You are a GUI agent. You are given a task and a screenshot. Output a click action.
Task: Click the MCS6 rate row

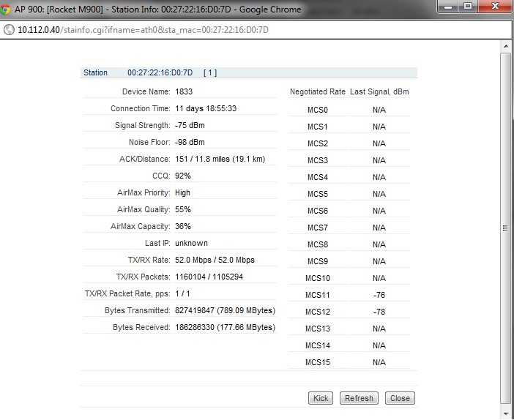[x=349, y=211]
